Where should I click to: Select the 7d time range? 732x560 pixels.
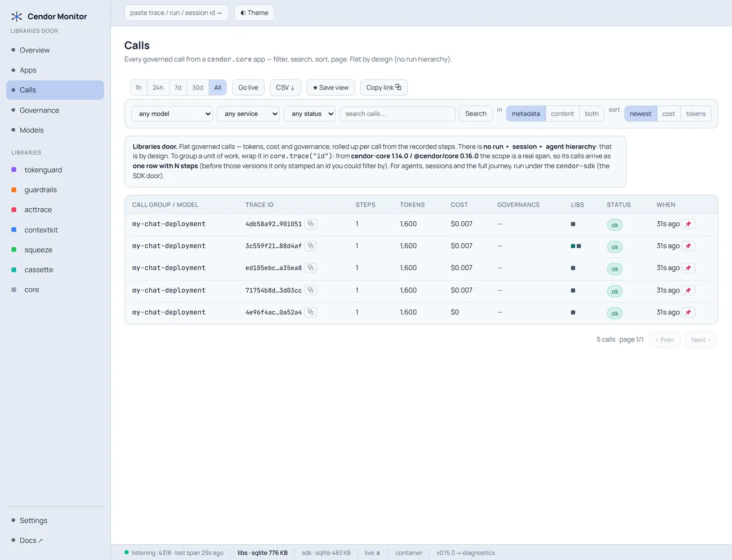tap(178, 87)
